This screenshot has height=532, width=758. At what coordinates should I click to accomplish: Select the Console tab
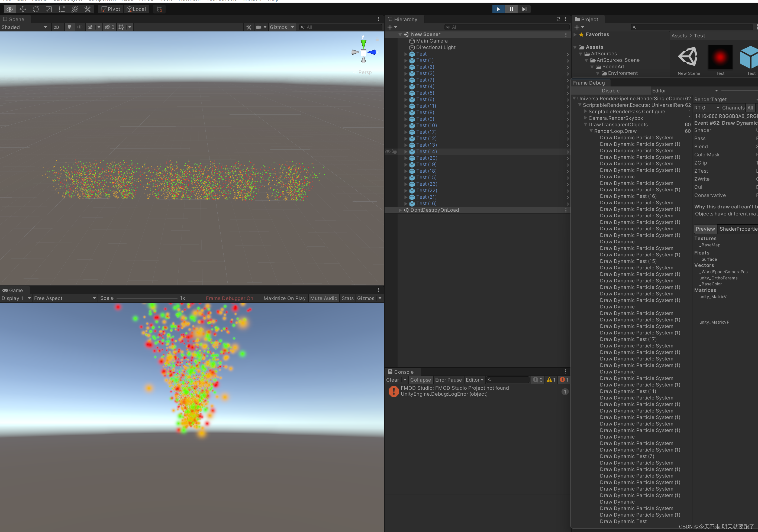pyautogui.click(x=401, y=372)
